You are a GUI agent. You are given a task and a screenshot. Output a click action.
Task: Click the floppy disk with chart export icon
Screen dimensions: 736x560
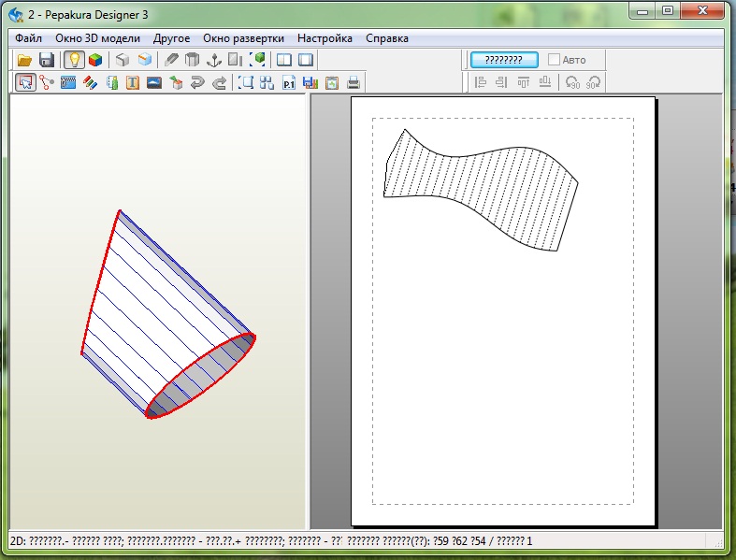(310, 83)
